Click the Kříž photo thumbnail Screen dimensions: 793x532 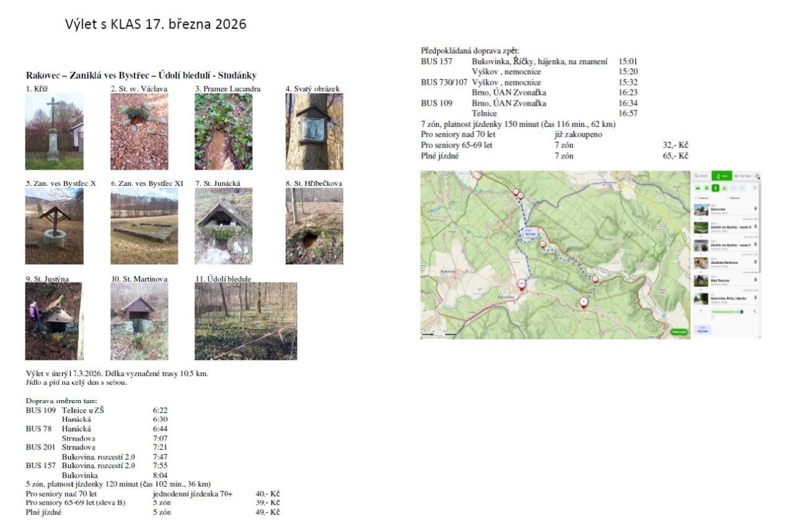(54, 131)
